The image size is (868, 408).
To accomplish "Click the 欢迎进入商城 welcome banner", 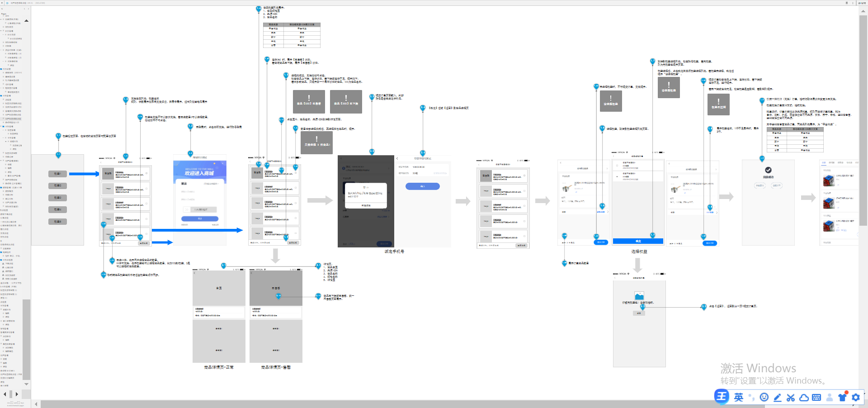I will (199, 171).
